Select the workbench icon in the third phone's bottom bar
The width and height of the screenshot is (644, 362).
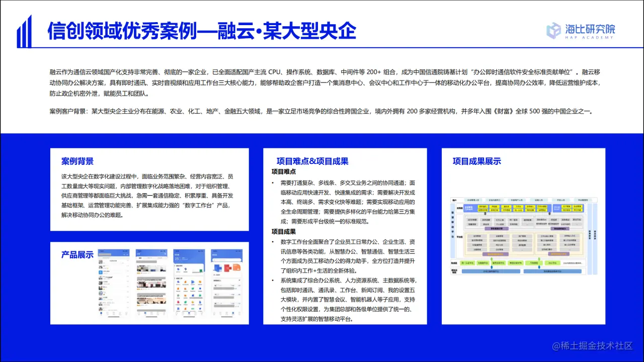pos(189,313)
